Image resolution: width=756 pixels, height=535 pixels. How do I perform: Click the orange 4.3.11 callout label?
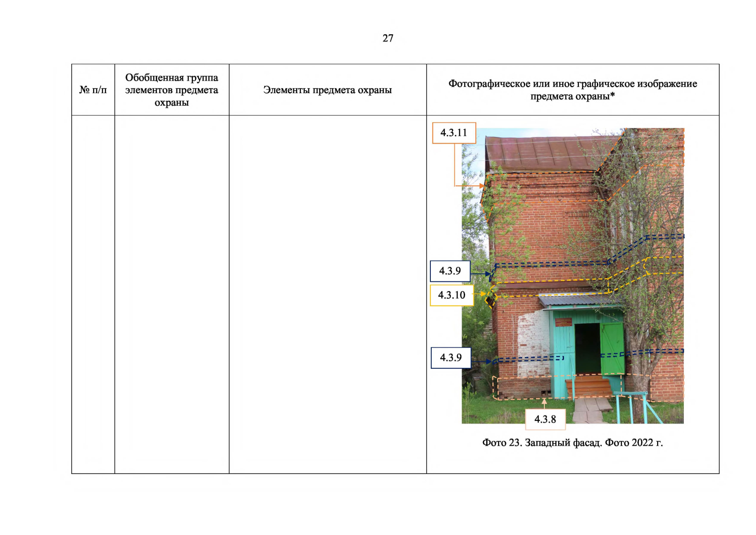pyautogui.click(x=454, y=133)
